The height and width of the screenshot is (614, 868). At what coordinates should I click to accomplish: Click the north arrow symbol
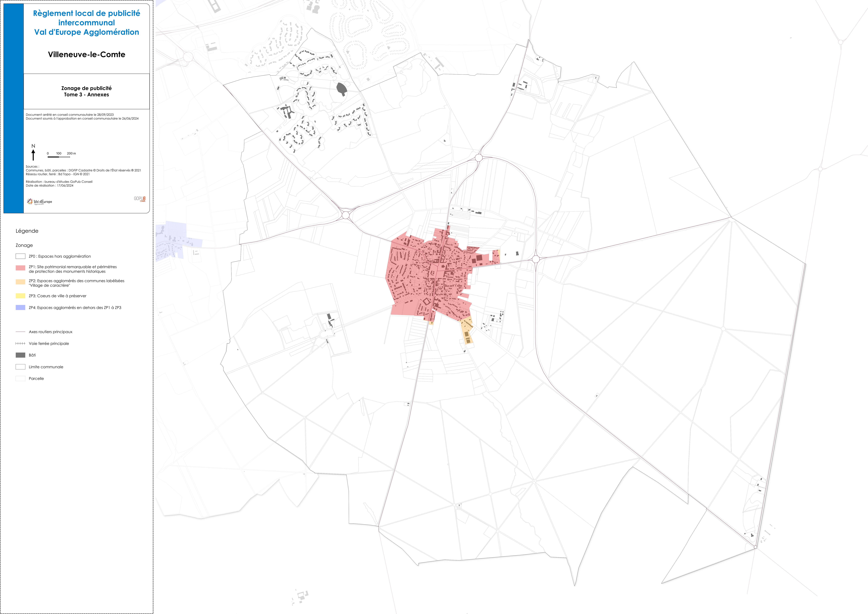tap(33, 155)
